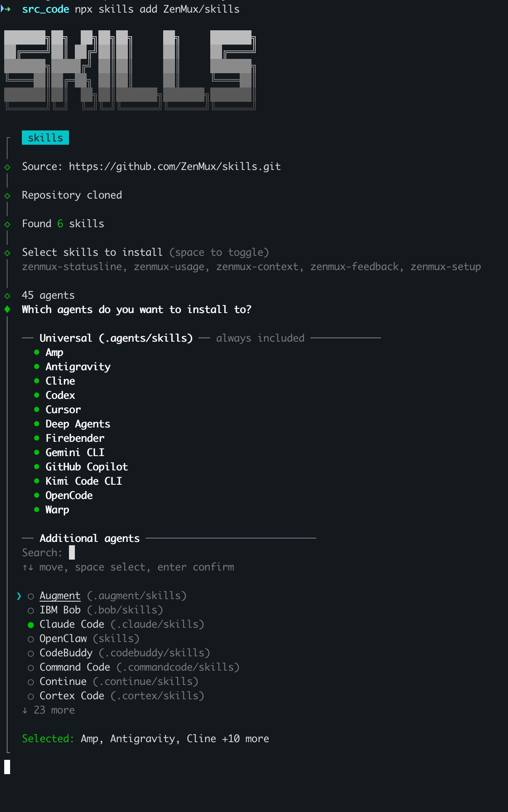The image size is (508, 812).
Task: Click the GitHub Copilot green bullet
Action: click(36, 466)
